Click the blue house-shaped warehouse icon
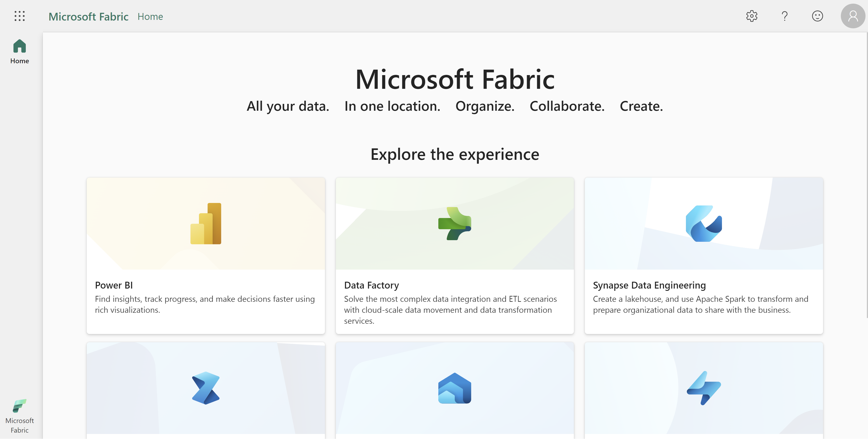 (x=455, y=388)
